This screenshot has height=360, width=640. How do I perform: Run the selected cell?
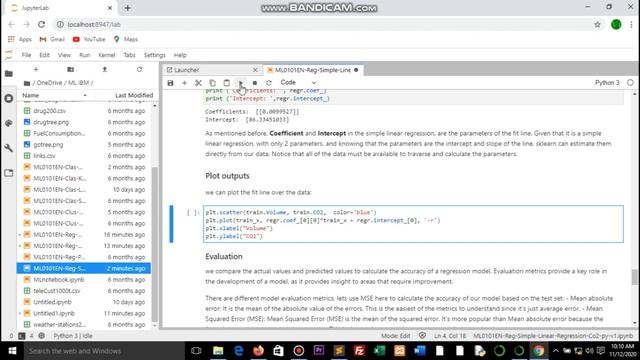coord(241,83)
